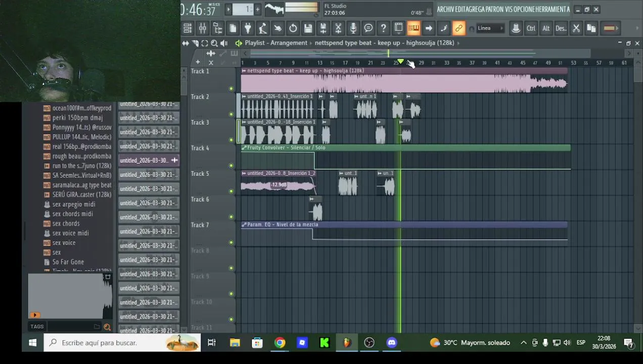Screen dimensions: 643x364
Task: Open the PATRON menu
Action: pyautogui.click(x=493, y=9)
